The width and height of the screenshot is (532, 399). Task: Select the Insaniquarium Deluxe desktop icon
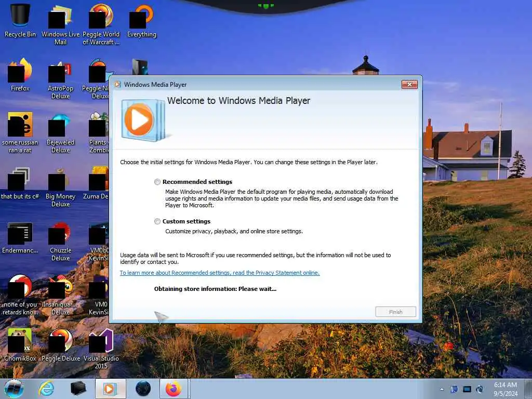point(60,295)
